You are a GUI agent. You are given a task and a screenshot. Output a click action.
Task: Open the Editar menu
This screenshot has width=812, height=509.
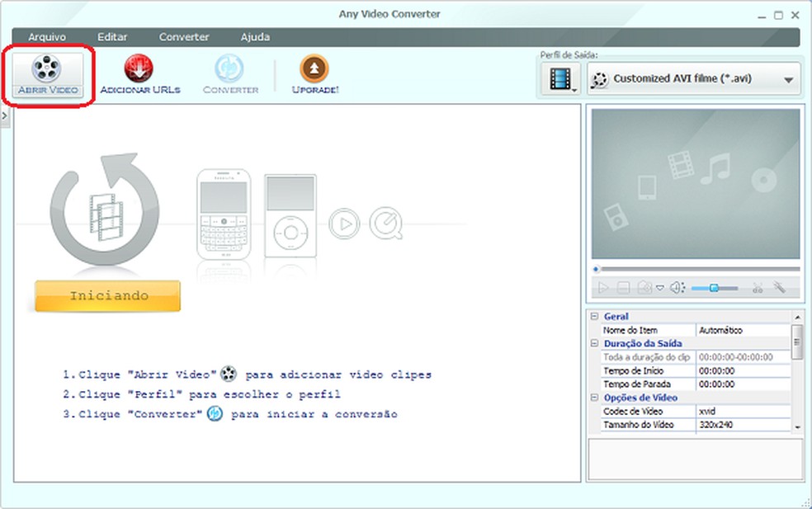tap(112, 37)
